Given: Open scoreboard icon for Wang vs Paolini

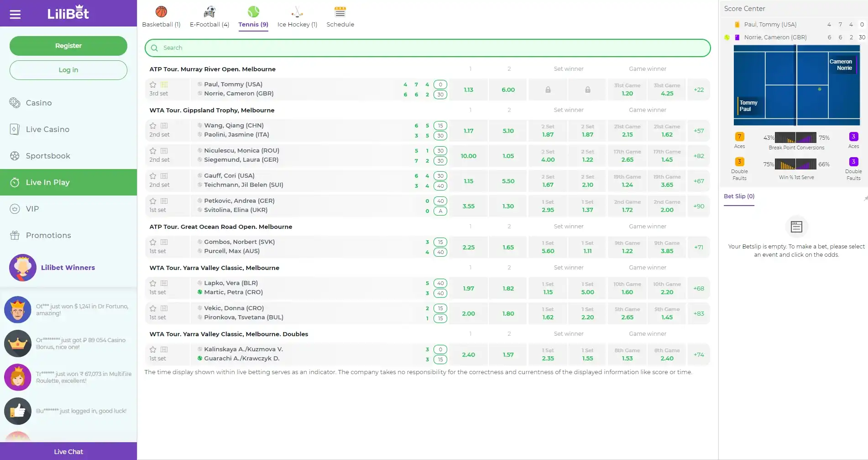Looking at the screenshot, I should click(164, 126).
